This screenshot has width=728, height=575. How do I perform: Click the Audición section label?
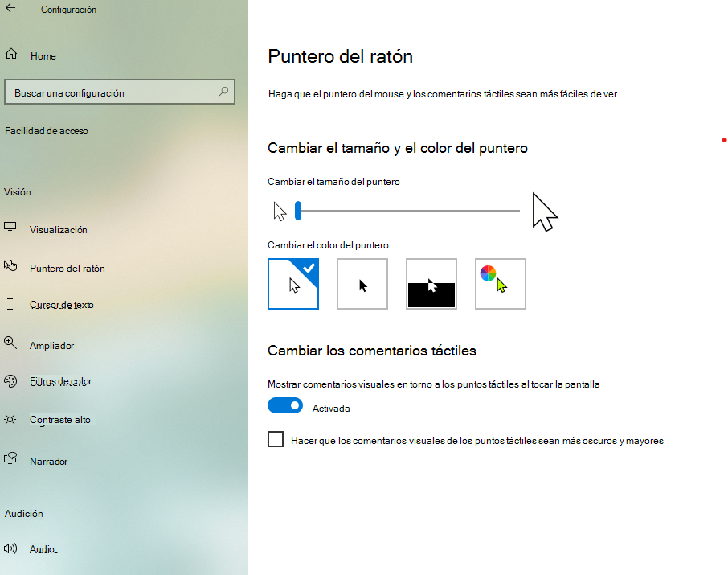pyautogui.click(x=24, y=514)
